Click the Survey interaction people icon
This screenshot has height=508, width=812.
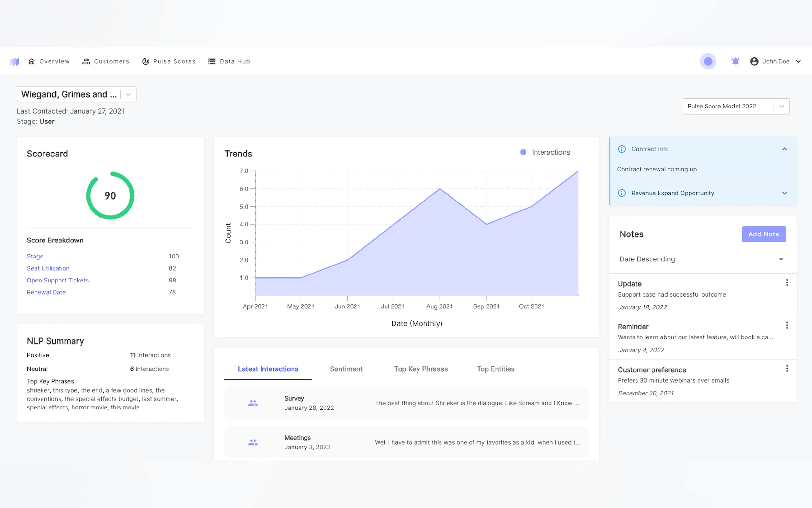[x=253, y=403]
